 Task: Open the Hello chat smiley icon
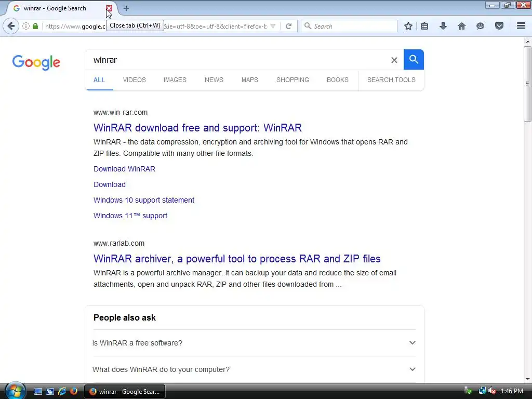tap(480, 26)
